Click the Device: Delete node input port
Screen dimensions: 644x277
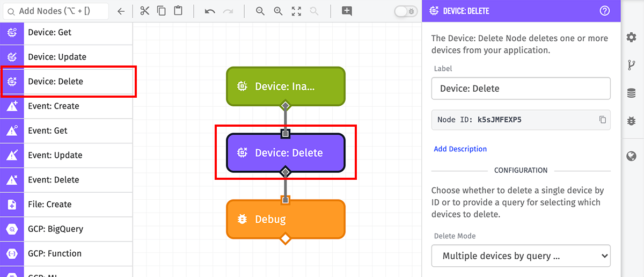(x=286, y=133)
